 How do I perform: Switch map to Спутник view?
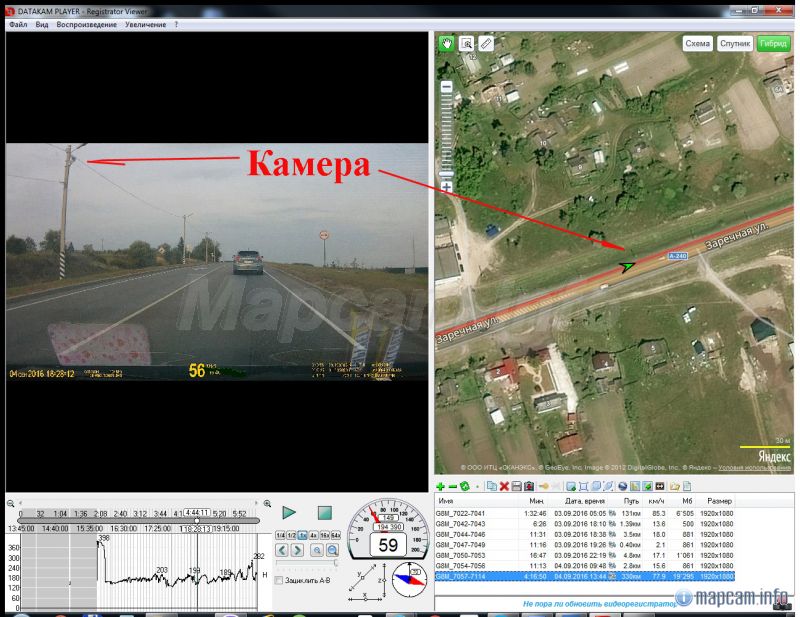(x=735, y=43)
